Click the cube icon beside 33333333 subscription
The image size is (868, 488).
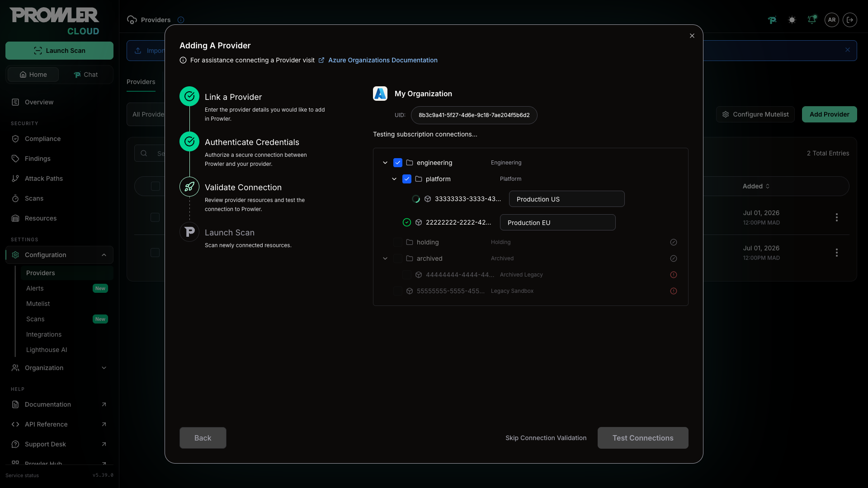[428, 199]
